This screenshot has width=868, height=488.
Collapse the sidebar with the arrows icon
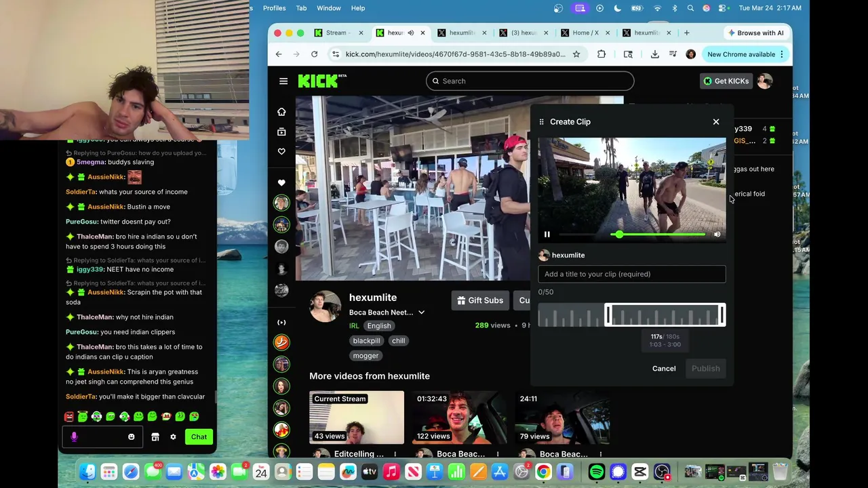[281, 323]
